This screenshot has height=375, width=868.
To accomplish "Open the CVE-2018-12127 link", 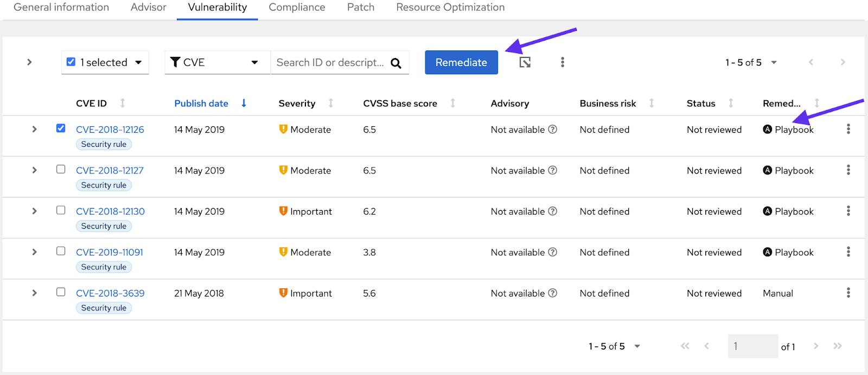I will [110, 170].
